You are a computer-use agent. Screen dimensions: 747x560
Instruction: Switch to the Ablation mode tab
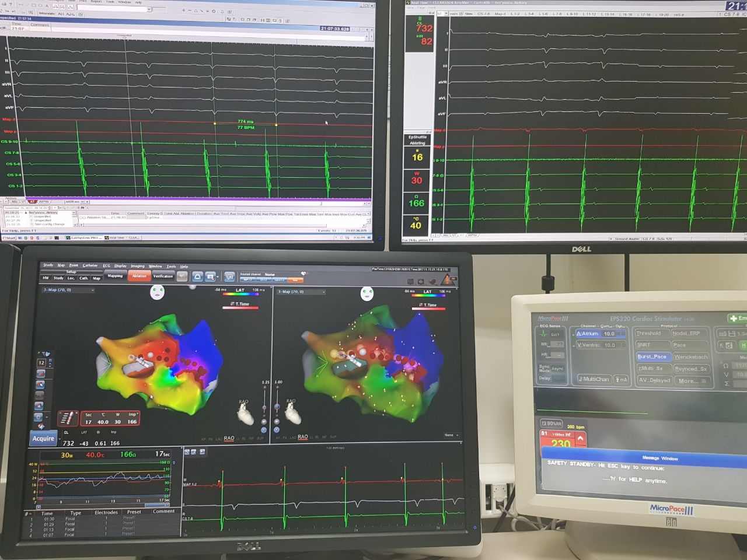139,276
